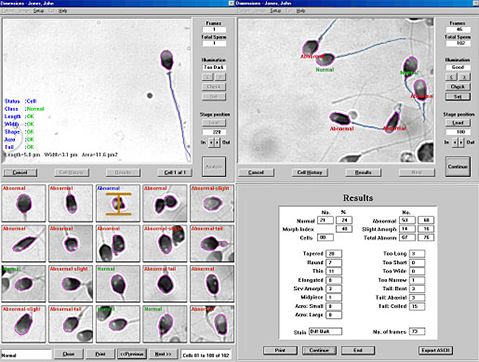The image size is (479, 362).
Task: Select the Abnormal-tail thumbnail in second row
Action: [212, 243]
